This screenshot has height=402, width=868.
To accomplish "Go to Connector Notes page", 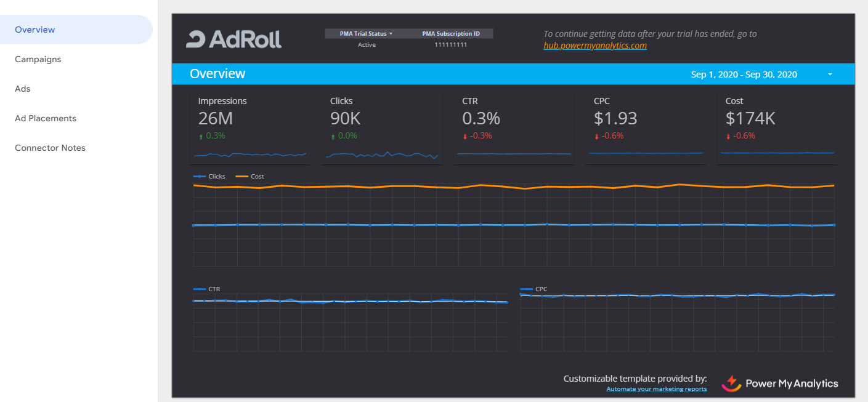I will [50, 148].
